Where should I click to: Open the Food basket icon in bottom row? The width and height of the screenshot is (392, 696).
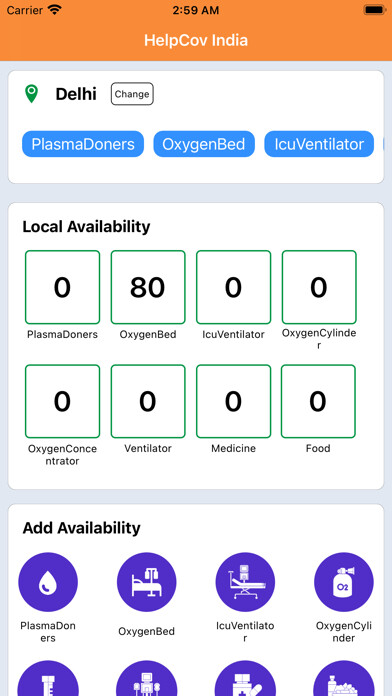click(x=344, y=678)
